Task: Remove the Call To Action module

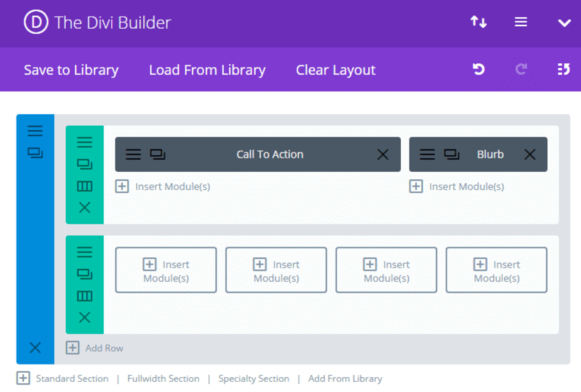Action: click(x=383, y=154)
